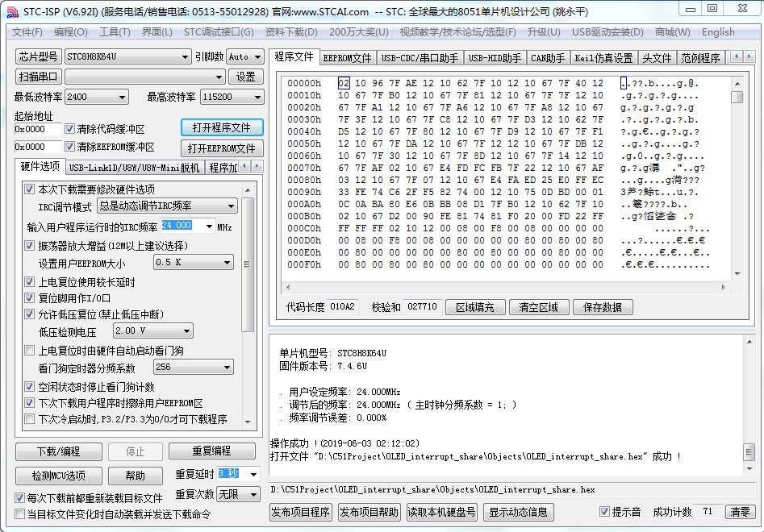This screenshot has height=532, width=764.
Task: Click 打开EEPROM文件 button
Action: [222, 148]
